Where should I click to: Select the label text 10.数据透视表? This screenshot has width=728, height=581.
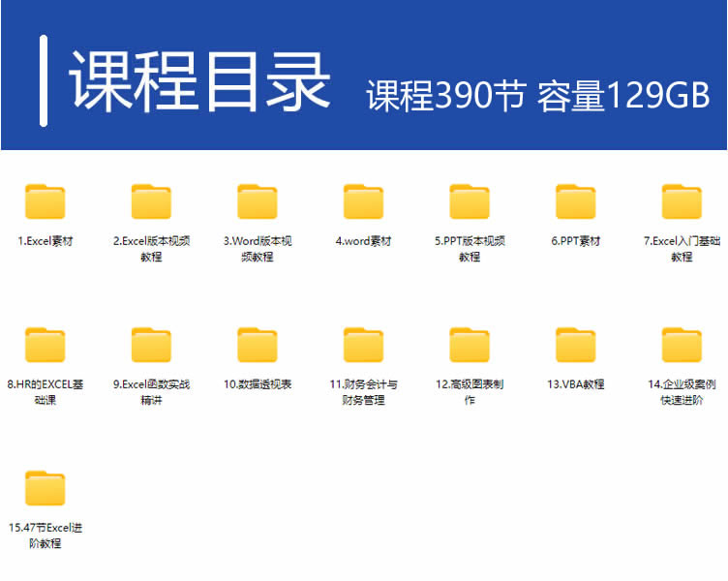[x=258, y=384]
